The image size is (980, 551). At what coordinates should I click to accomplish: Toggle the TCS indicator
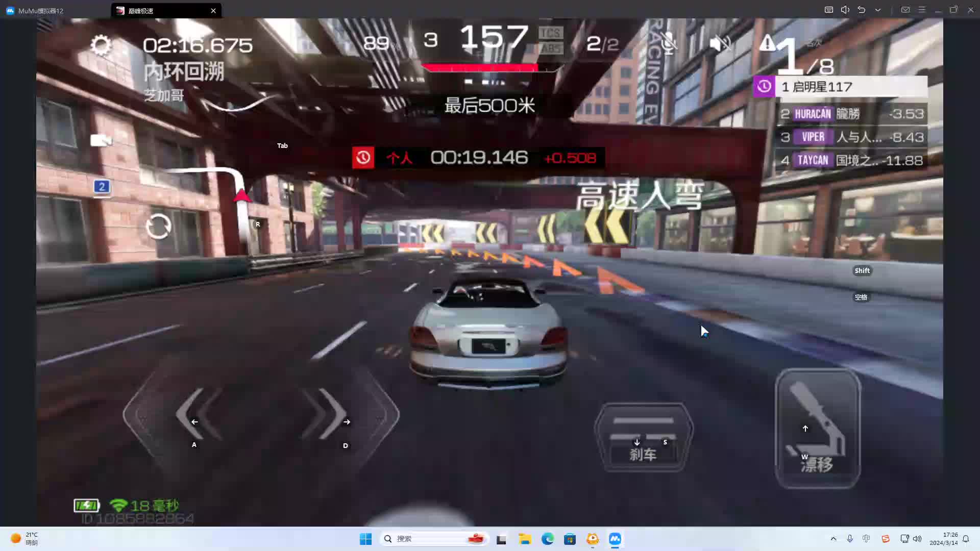click(x=550, y=33)
